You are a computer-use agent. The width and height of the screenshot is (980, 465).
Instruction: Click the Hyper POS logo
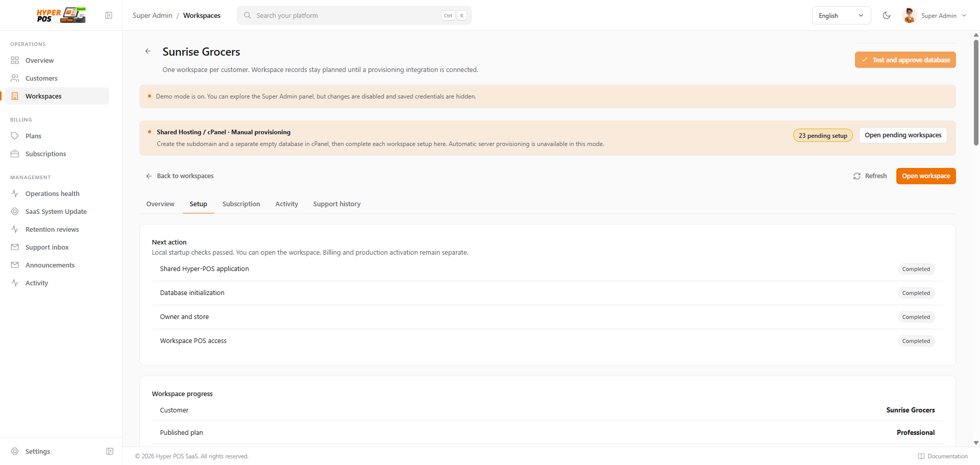point(61,15)
